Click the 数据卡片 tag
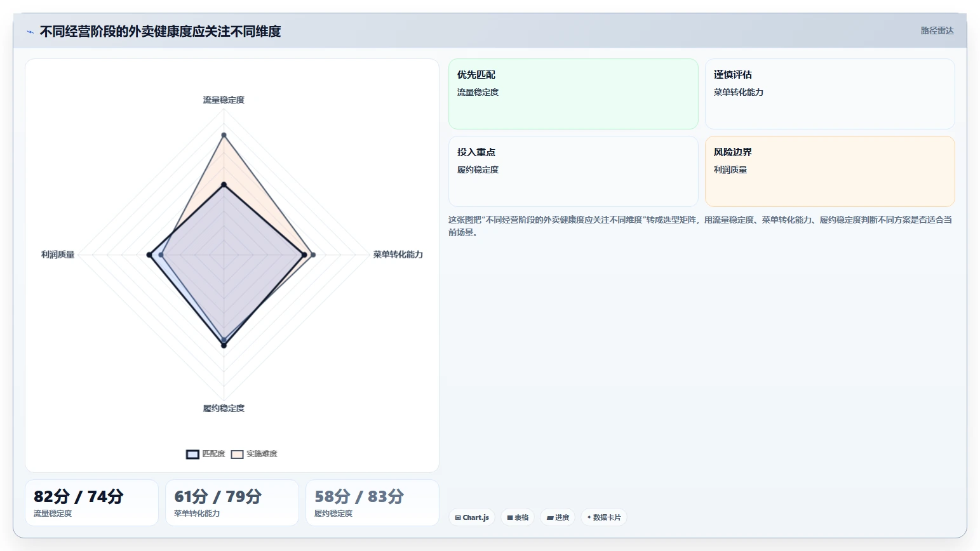Image resolution: width=980 pixels, height=551 pixels. pyautogui.click(x=604, y=517)
